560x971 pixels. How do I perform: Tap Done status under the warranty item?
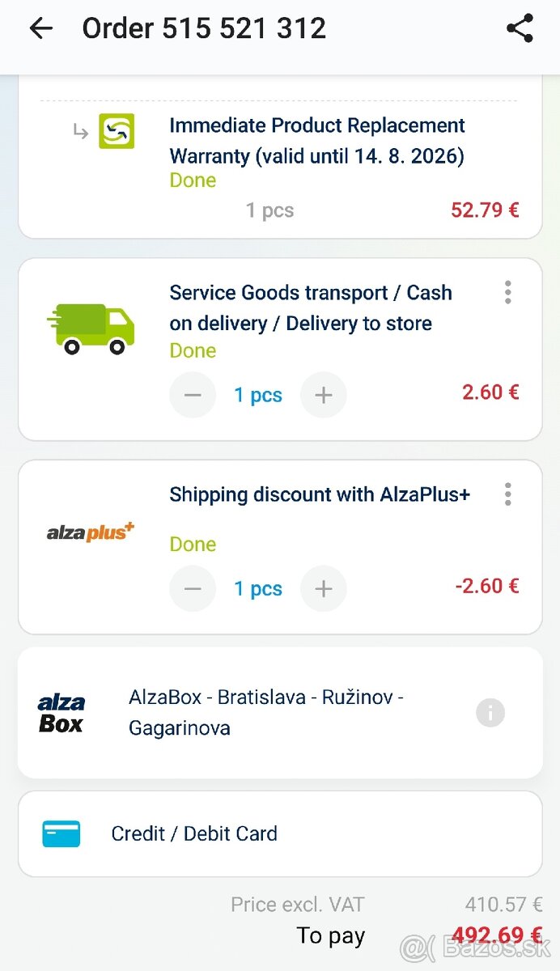click(x=192, y=180)
